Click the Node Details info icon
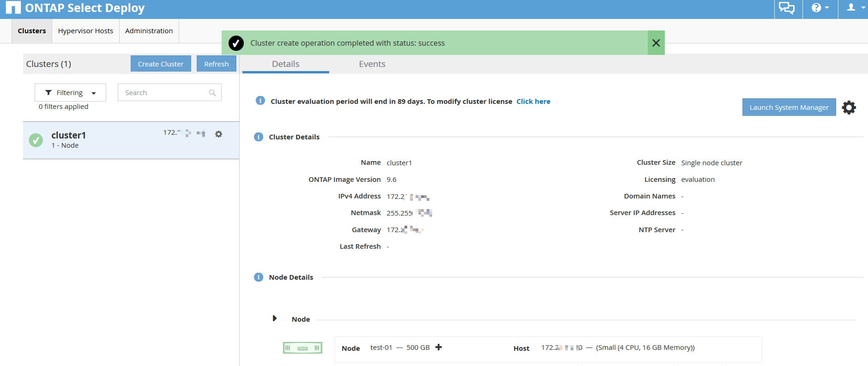868x366 pixels. click(x=259, y=277)
